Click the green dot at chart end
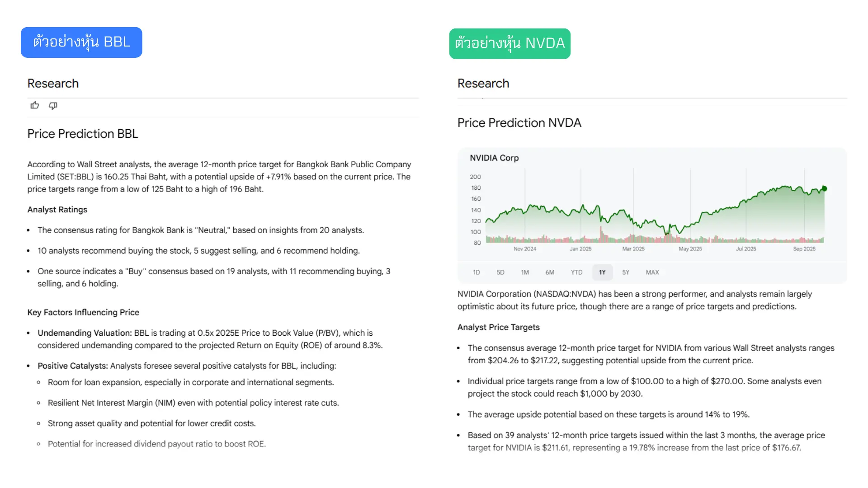The image size is (868, 488). click(x=824, y=188)
